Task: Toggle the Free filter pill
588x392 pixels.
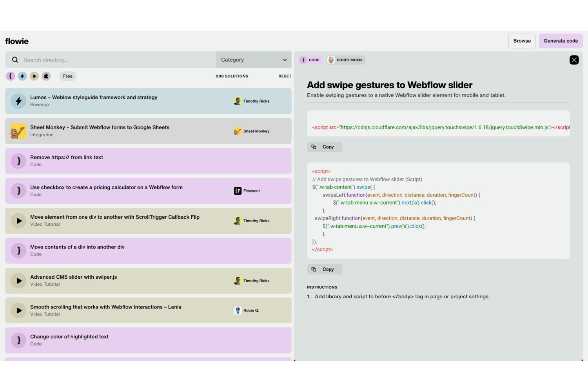Action: pyautogui.click(x=68, y=76)
